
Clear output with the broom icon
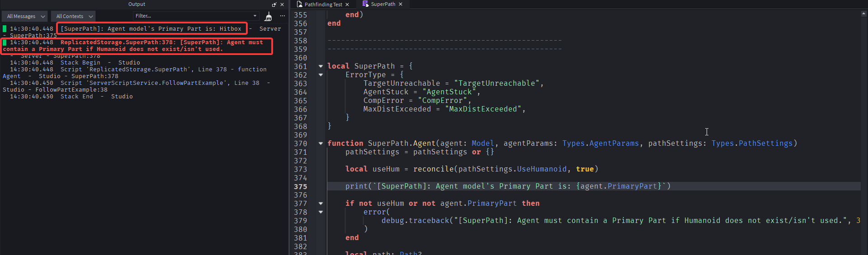click(269, 17)
